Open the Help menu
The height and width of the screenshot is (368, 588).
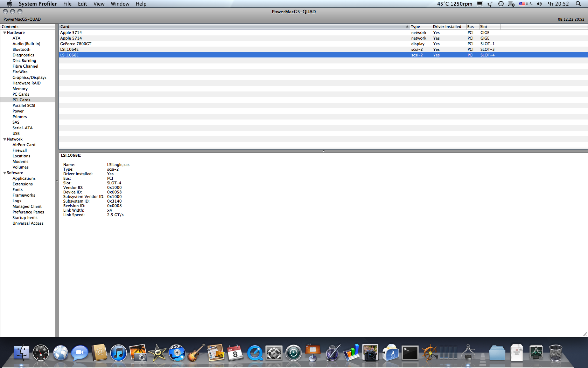(141, 4)
